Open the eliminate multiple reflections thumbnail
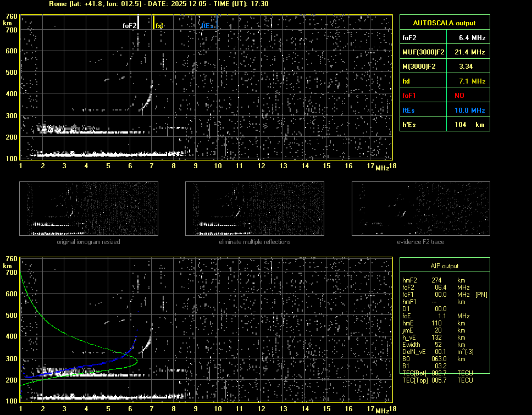532x415 pixels. [x=254, y=209]
